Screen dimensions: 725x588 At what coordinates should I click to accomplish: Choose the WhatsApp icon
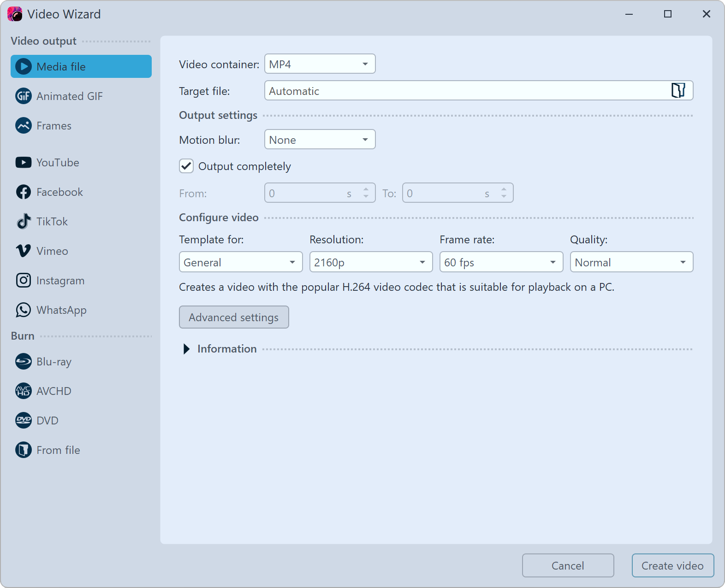click(x=24, y=310)
